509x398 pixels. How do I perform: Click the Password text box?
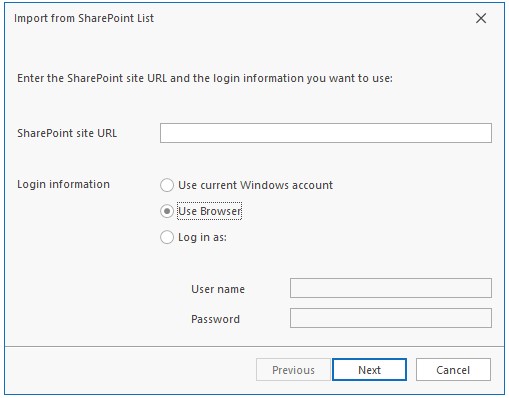tap(391, 318)
